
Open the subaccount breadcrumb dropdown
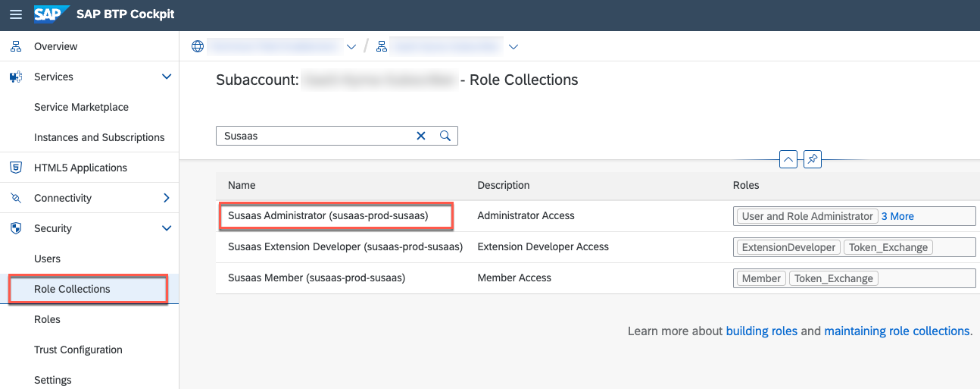pyautogui.click(x=513, y=46)
